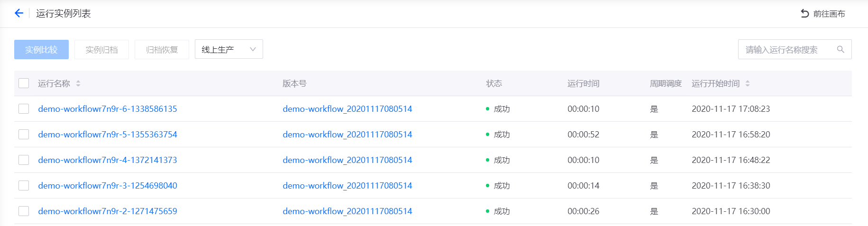Toggle the select-all header checkbox

point(24,83)
